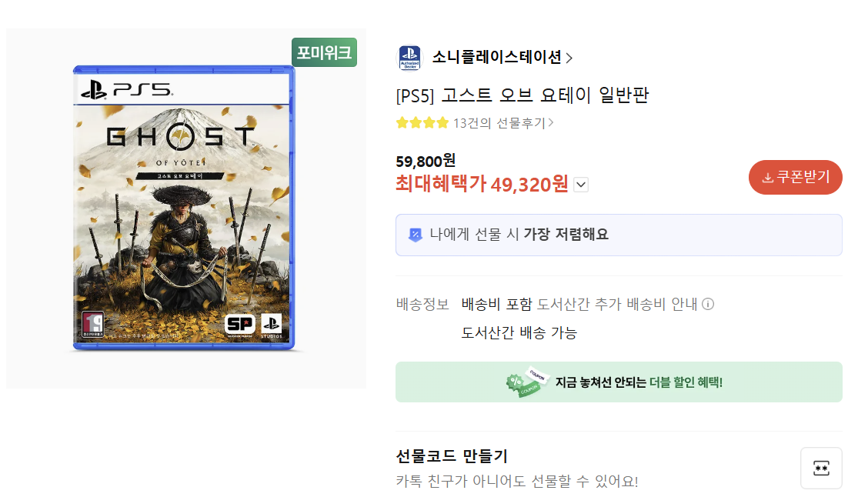Click the 최대혜택가 49,320원 price text
Screen dimensions: 868x497
[482, 185]
